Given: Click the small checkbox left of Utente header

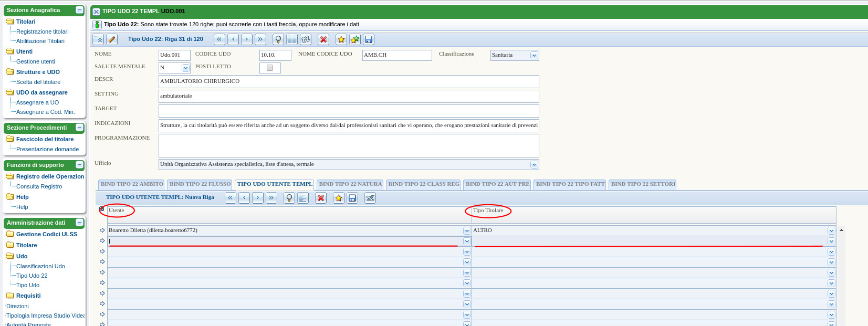Looking at the screenshot, I should point(102,209).
